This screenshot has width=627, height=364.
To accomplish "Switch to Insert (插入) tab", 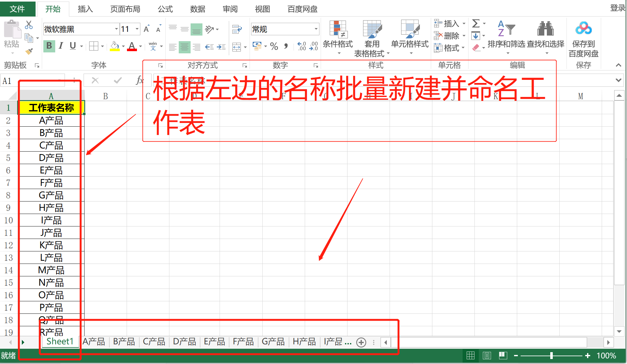I will (x=85, y=9).
